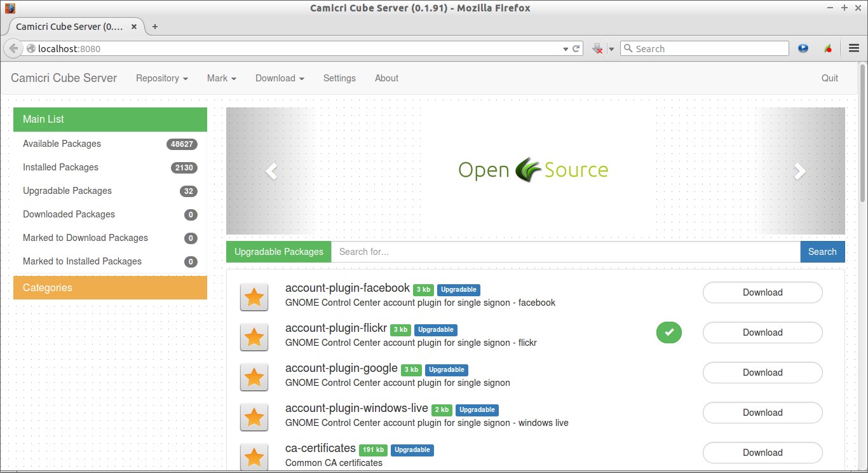
Task: Show Available Packages list
Action: [110, 144]
